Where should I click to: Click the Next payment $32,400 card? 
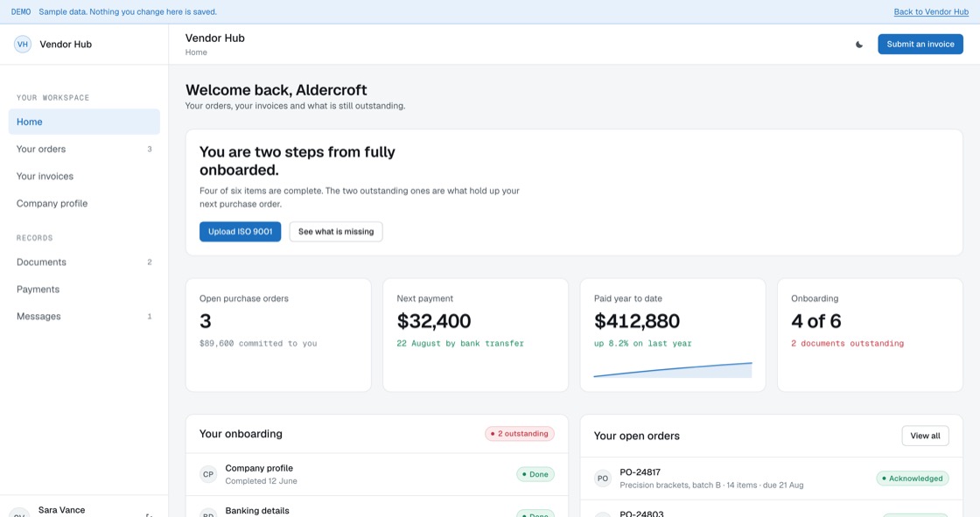(476, 335)
